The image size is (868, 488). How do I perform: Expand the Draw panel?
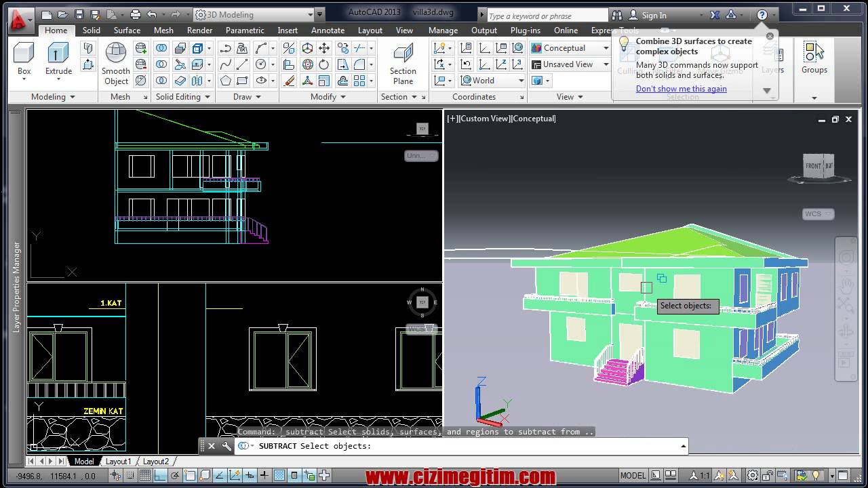(247, 97)
